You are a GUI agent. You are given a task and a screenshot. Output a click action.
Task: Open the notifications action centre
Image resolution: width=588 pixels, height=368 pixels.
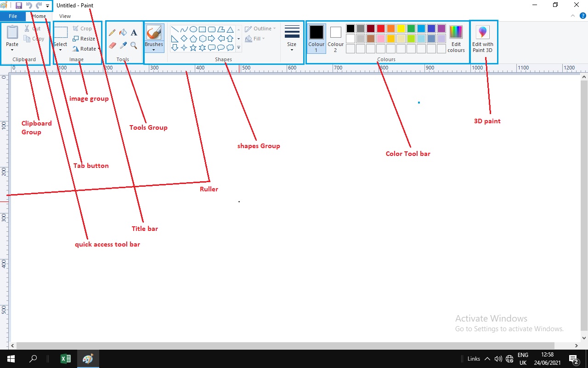[x=573, y=359]
